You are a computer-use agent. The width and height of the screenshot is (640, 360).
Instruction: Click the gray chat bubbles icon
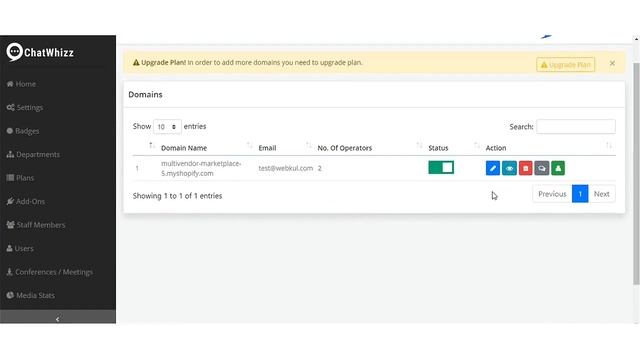(542, 168)
